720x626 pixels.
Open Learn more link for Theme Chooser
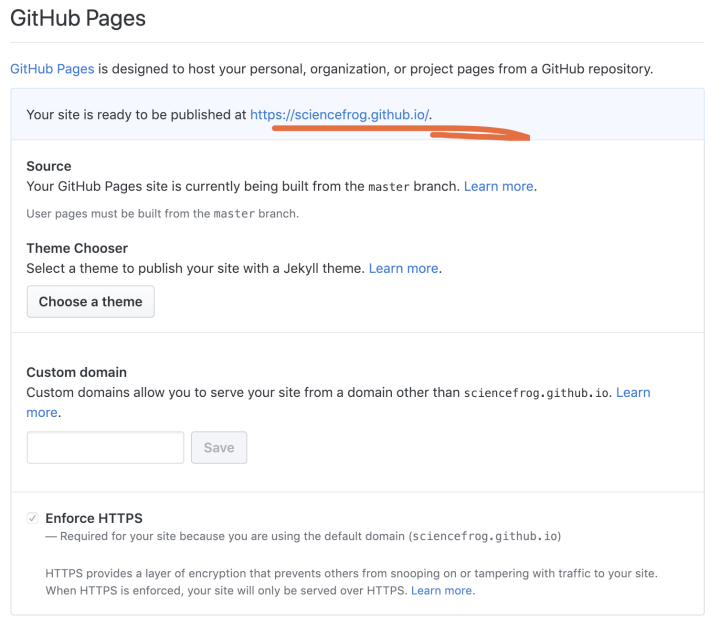tap(404, 268)
